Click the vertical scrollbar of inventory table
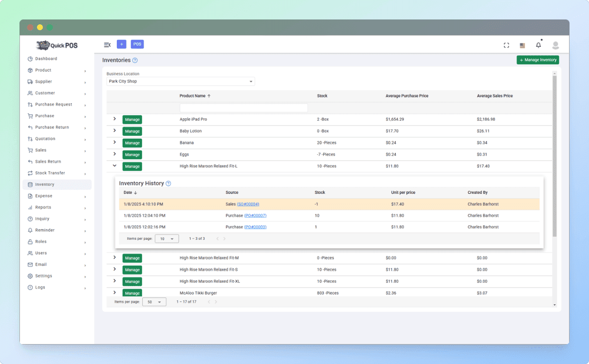This screenshot has width=589, height=364. point(554,156)
